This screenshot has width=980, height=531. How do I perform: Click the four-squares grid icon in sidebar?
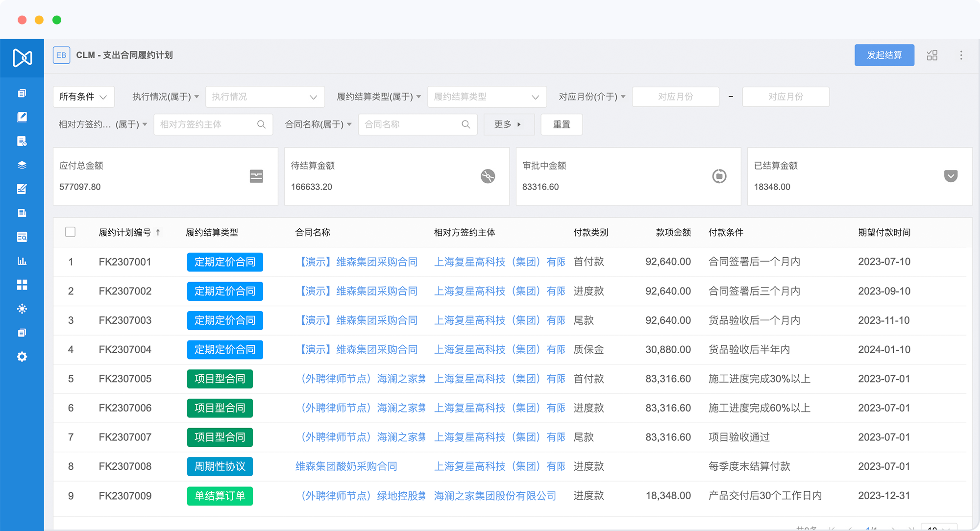tap(22, 285)
